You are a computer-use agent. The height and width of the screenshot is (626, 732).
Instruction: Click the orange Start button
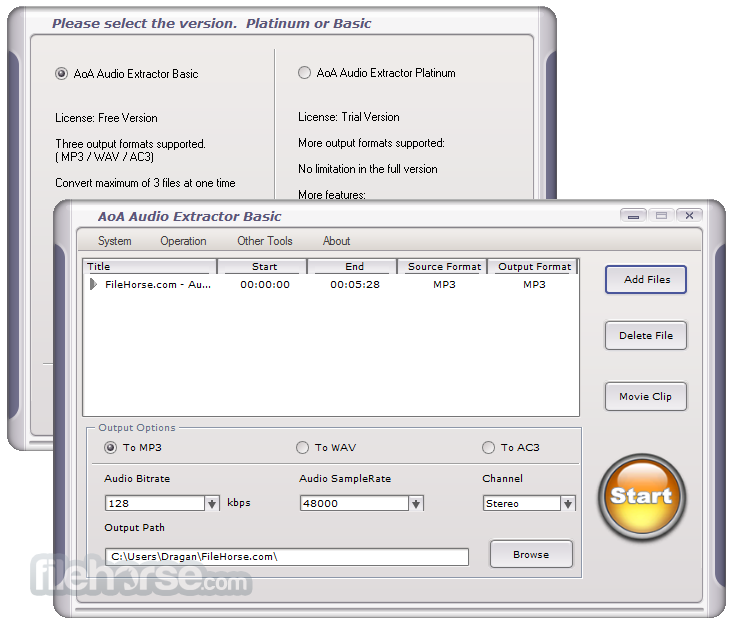pyautogui.click(x=642, y=497)
